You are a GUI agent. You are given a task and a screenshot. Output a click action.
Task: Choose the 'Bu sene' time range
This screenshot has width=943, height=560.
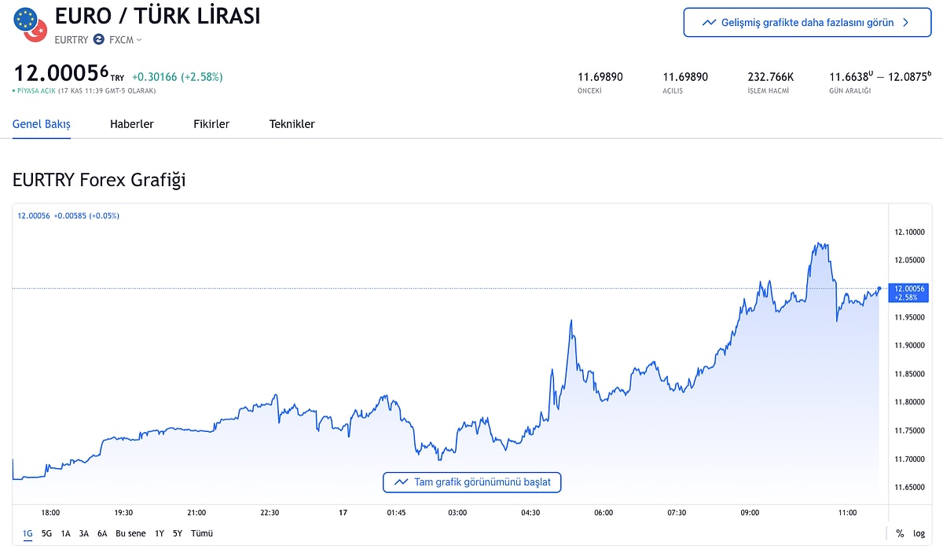(130, 533)
